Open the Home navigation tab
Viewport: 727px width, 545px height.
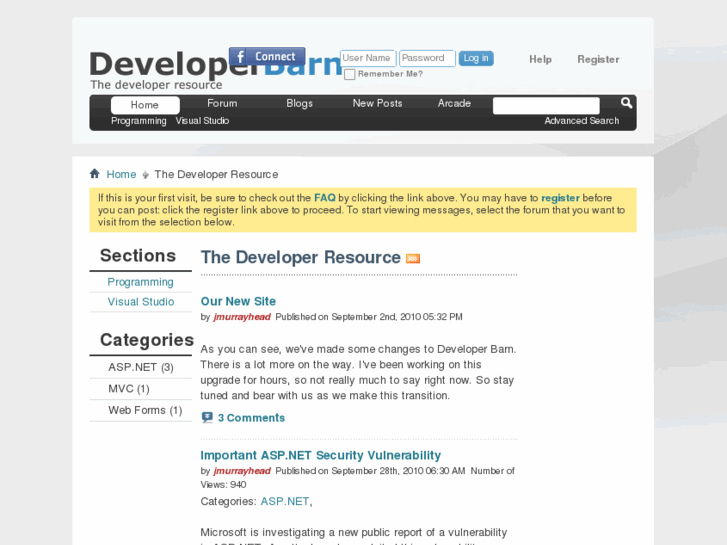point(145,105)
